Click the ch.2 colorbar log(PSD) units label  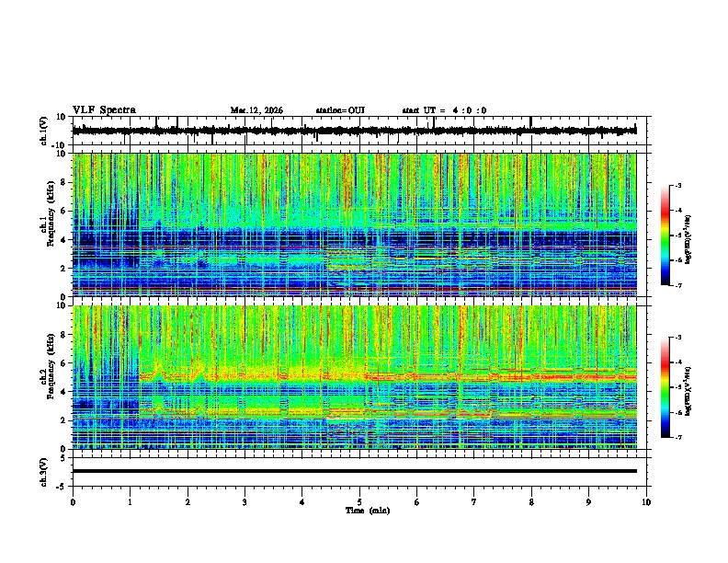pos(688,391)
